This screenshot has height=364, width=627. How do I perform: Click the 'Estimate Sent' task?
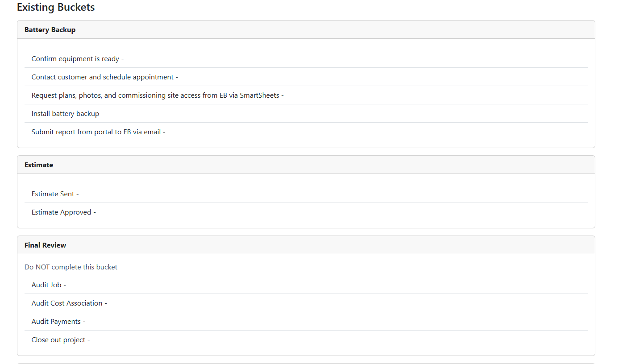53,194
